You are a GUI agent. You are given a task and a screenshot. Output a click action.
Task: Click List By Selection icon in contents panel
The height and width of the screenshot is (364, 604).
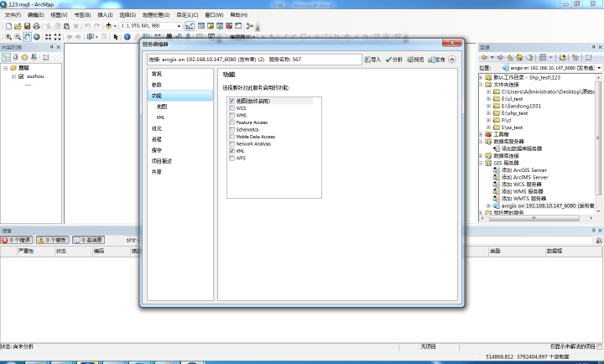(34, 57)
